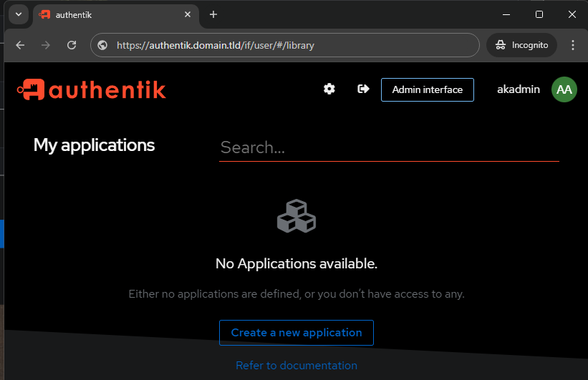Open the settings gear icon

(x=329, y=89)
